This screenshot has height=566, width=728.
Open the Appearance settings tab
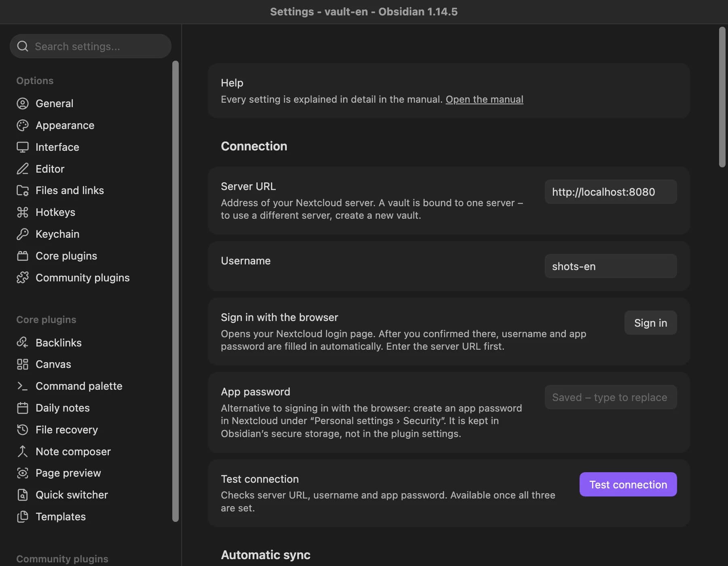91,125
